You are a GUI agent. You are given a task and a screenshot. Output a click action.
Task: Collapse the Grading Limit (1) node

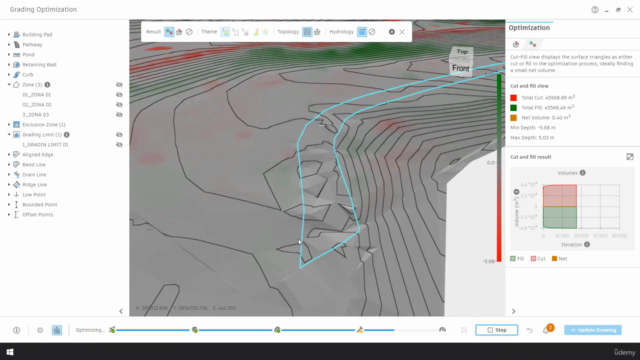(9, 135)
